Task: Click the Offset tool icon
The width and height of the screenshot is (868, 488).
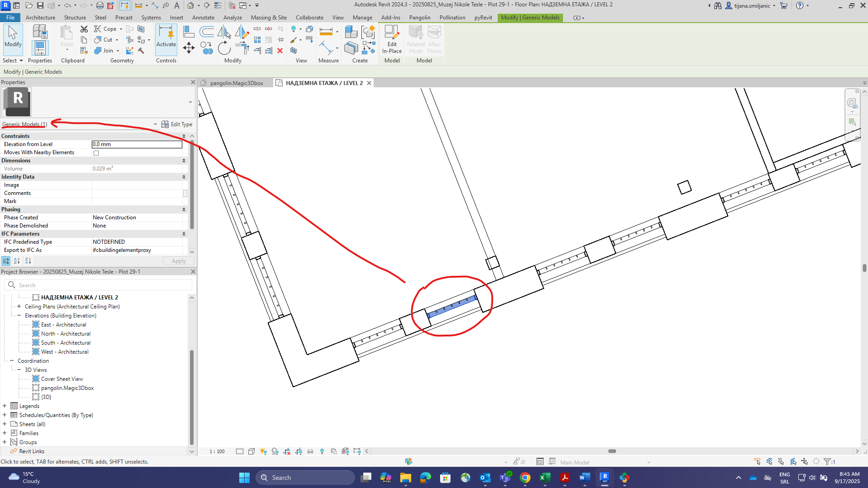Action: (207, 31)
